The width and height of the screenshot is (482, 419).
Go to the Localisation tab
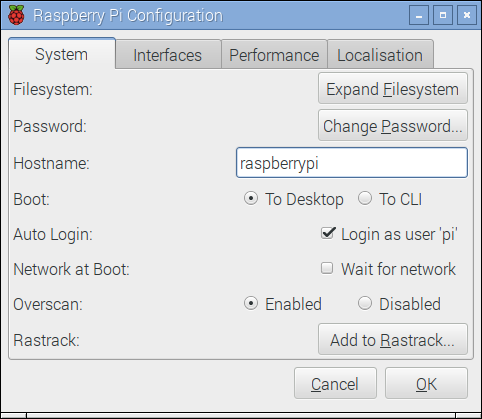coord(380,55)
